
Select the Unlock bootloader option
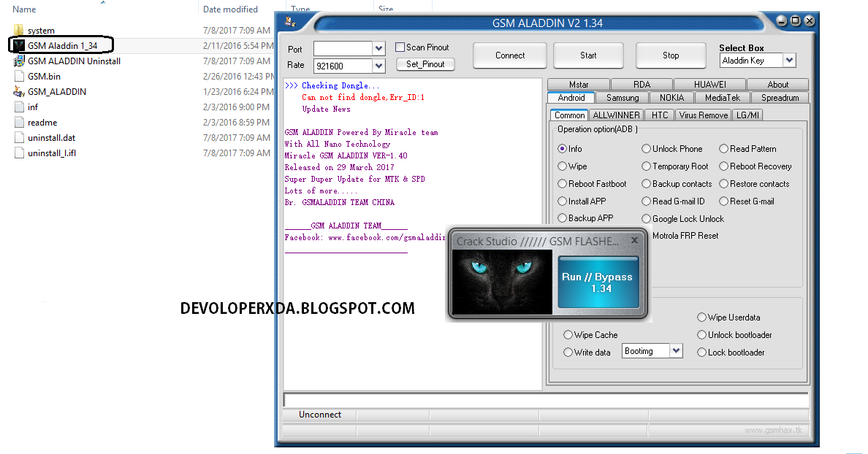pyautogui.click(x=701, y=335)
